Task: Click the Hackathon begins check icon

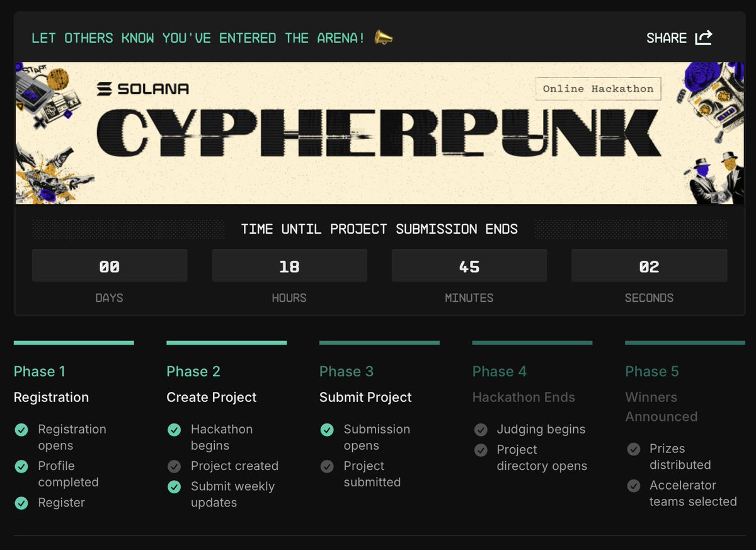Action: click(x=174, y=430)
